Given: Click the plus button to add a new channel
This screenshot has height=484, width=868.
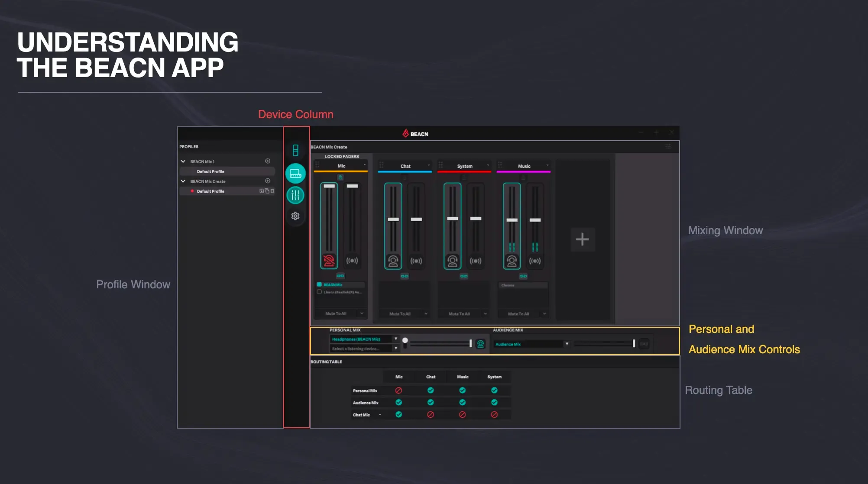Looking at the screenshot, I should [582, 239].
